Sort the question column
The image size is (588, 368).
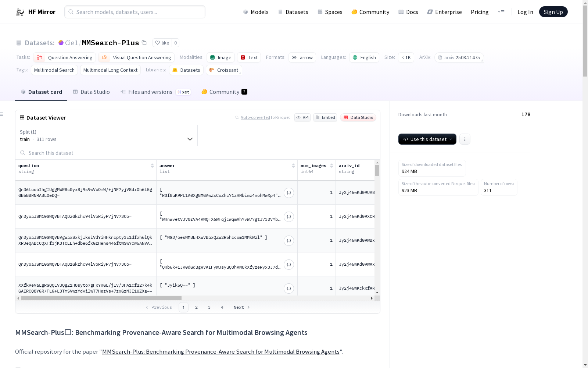click(x=152, y=166)
